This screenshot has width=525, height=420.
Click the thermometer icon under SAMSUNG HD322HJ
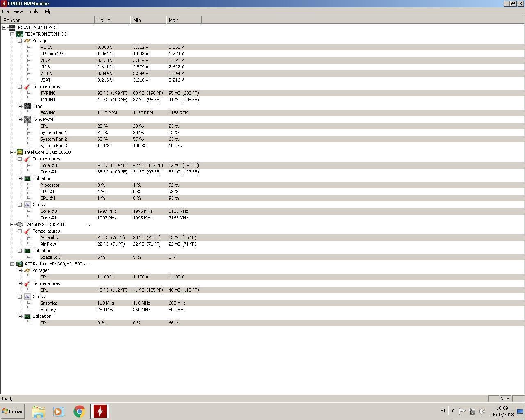[27, 231]
